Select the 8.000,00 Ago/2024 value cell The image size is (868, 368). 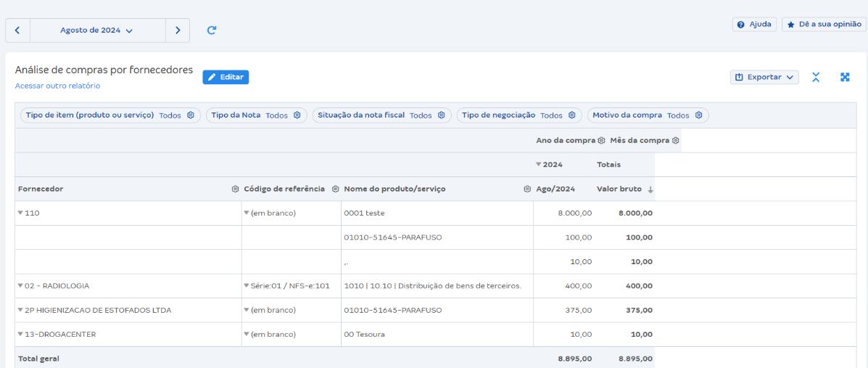point(565,213)
